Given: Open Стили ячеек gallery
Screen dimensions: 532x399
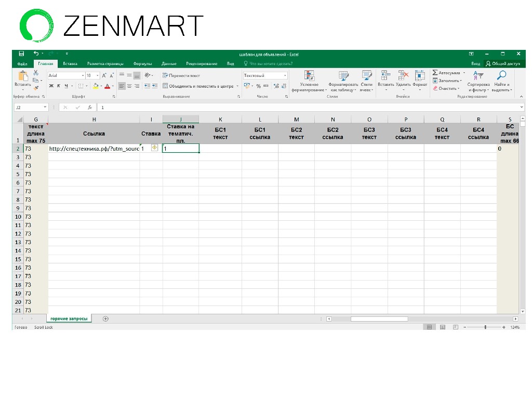Looking at the screenshot, I should [x=366, y=82].
